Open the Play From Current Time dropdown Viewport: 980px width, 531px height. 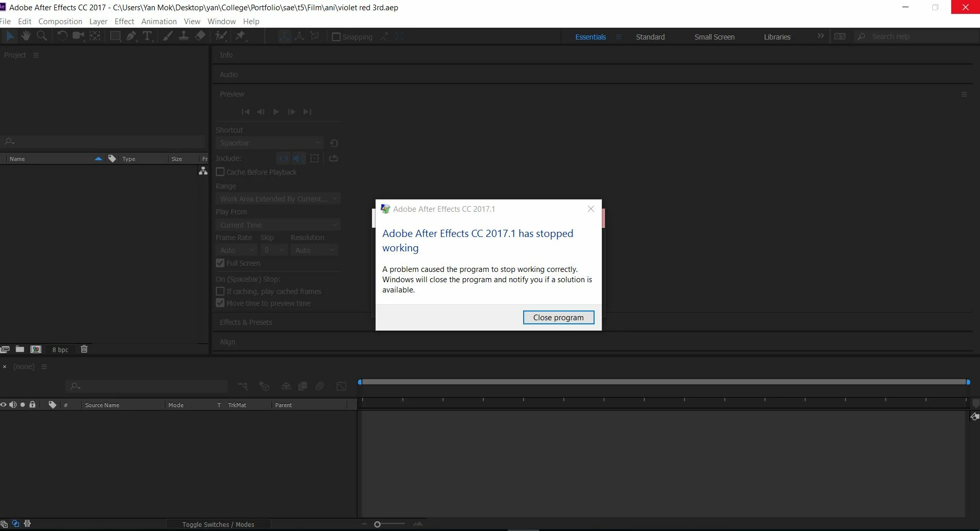click(x=278, y=225)
